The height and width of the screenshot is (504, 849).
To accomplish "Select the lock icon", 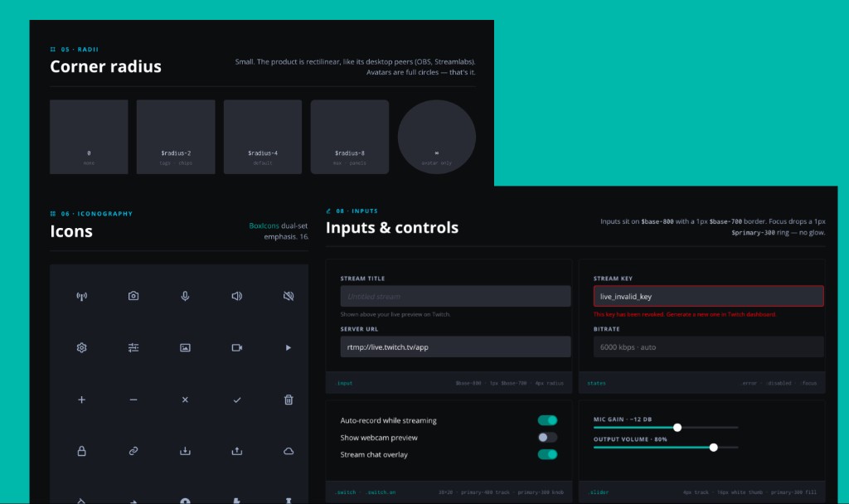I will pyautogui.click(x=82, y=451).
